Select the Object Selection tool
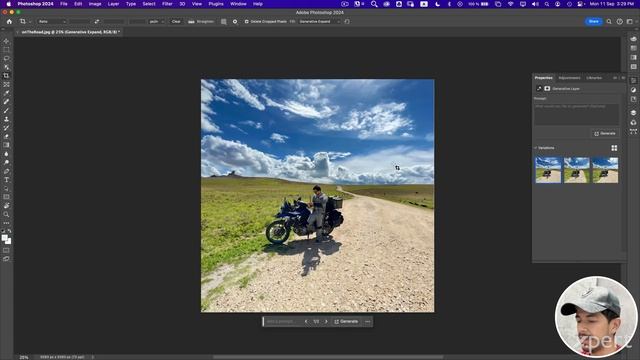This screenshot has width=640, height=360. [x=6, y=67]
